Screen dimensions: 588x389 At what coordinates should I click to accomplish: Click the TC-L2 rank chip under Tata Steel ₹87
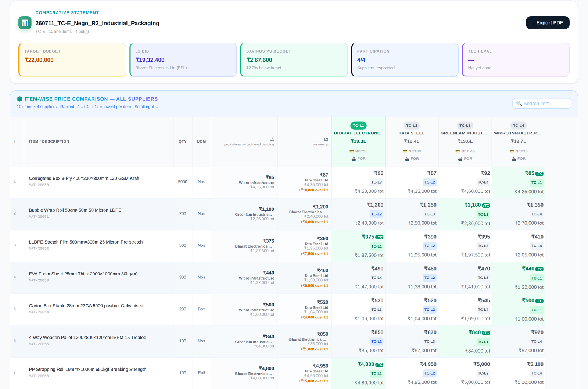pos(430,182)
